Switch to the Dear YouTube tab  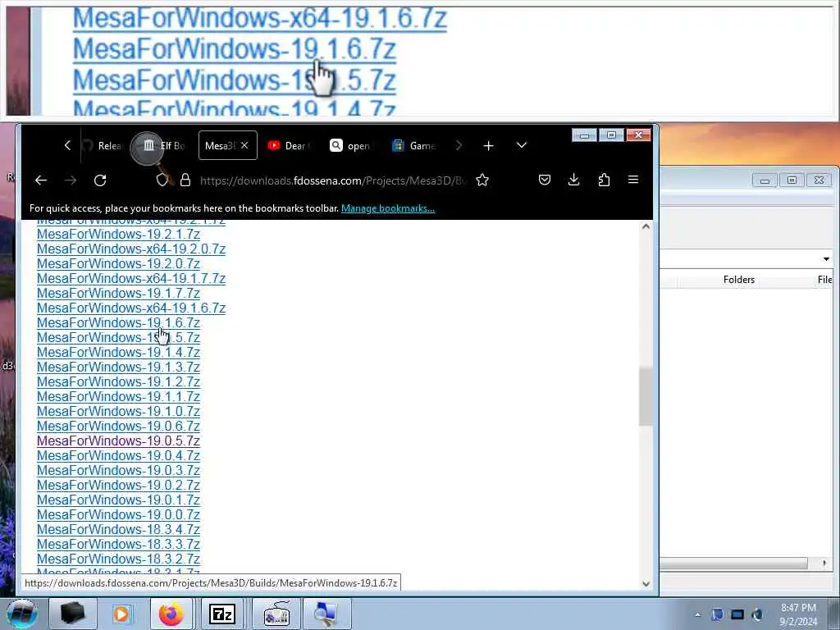[x=290, y=146]
